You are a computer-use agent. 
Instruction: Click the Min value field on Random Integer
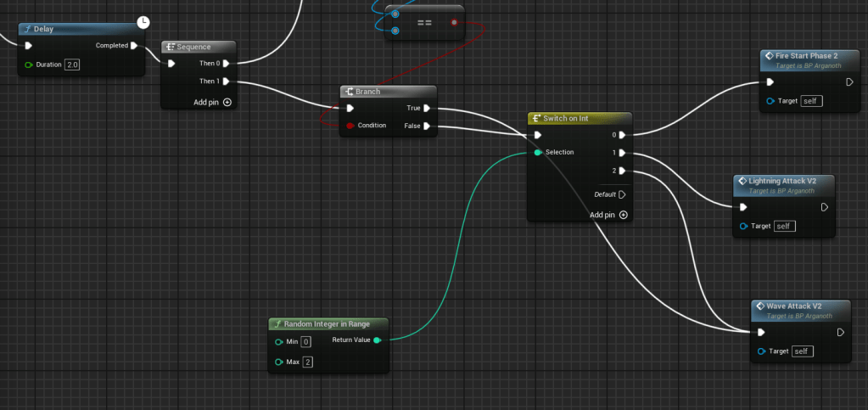coord(305,341)
